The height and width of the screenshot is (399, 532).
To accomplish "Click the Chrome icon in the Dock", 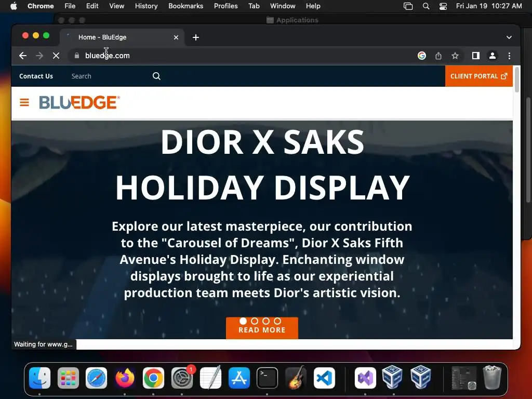I will (x=153, y=378).
